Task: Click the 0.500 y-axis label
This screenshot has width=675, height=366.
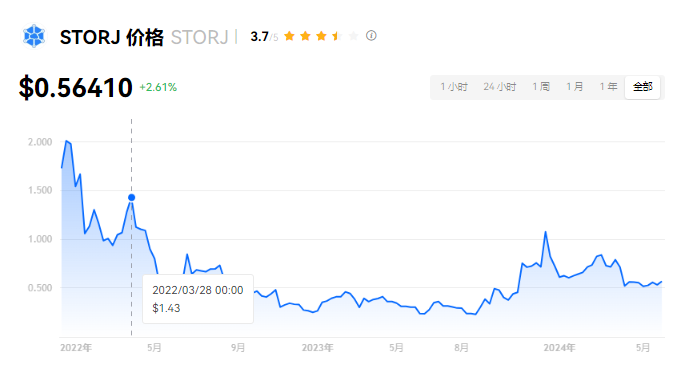Action: 40,288
